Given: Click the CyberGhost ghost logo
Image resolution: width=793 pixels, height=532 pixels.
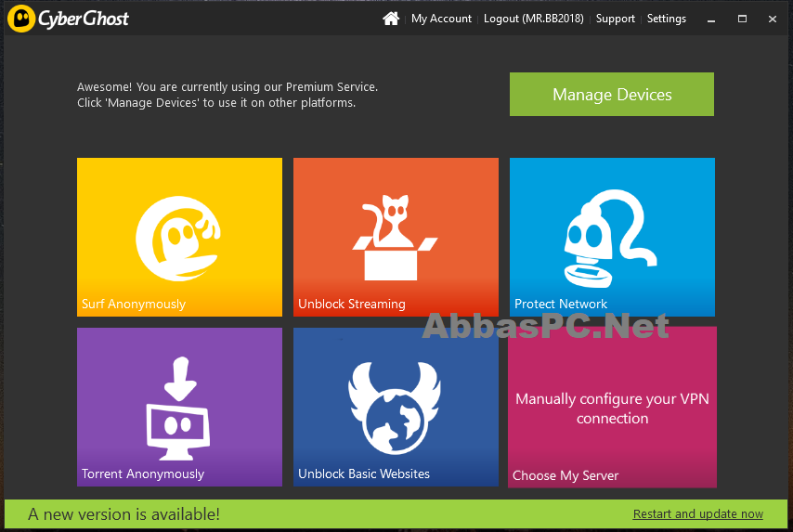Looking at the screenshot, I should click(x=21, y=19).
